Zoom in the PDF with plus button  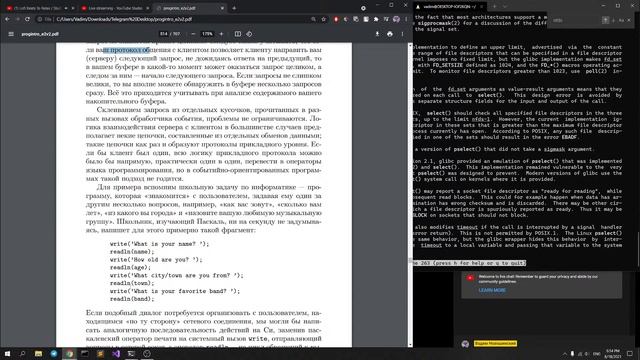click(x=221, y=34)
